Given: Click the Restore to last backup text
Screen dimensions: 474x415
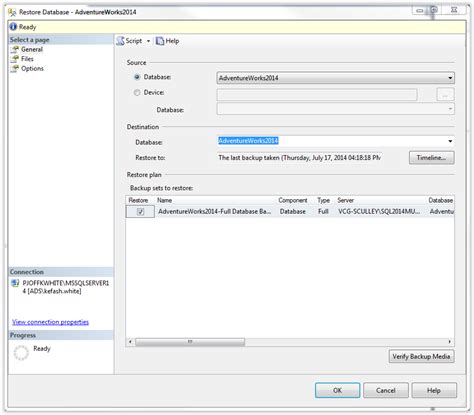Looking at the screenshot, I should (x=299, y=158).
